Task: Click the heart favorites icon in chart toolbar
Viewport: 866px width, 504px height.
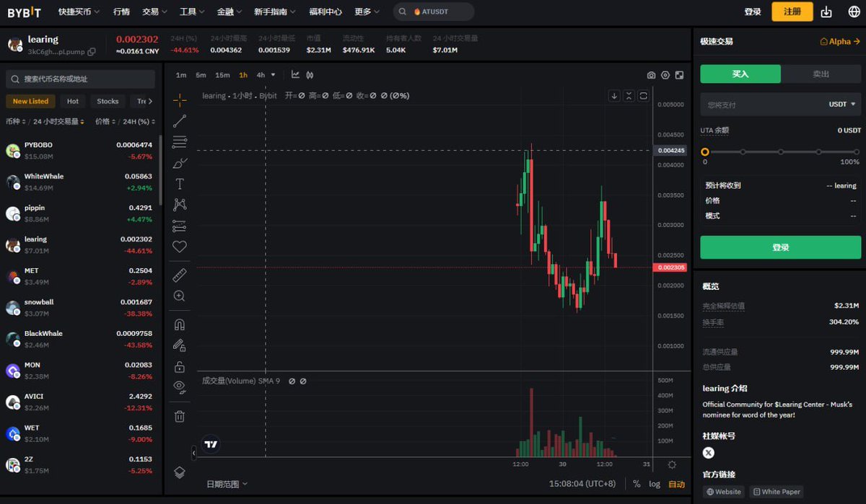Action: click(x=180, y=247)
